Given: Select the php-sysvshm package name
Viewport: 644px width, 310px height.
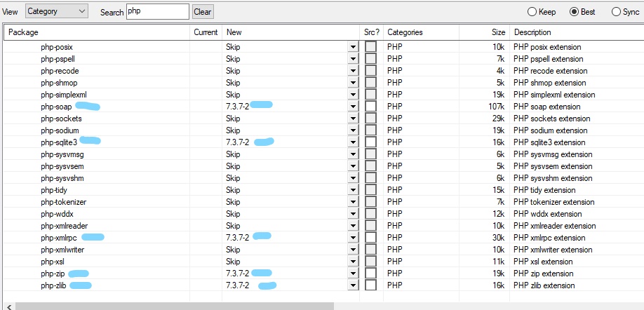Looking at the screenshot, I should pos(62,177).
